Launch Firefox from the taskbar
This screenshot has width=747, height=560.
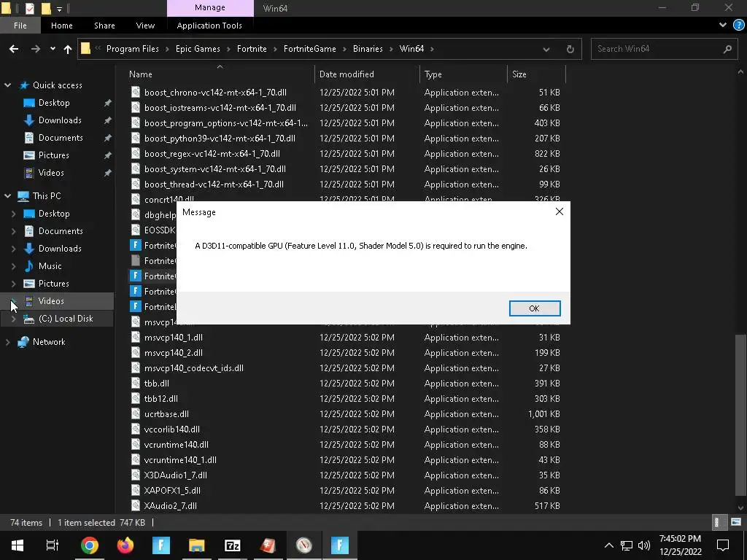click(125, 545)
